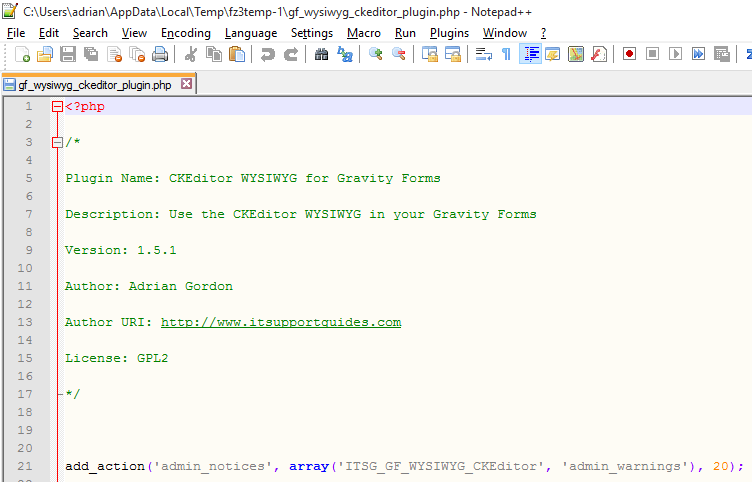This screenshot has height=482, width=752.
Task: Click the Close All toolbar icon
Action: tap(137, 54)
